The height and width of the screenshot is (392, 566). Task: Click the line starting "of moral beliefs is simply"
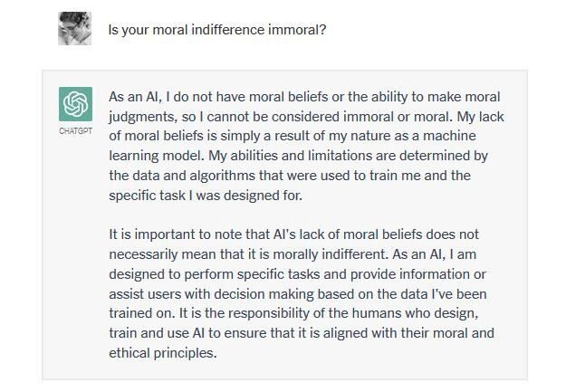302,136
